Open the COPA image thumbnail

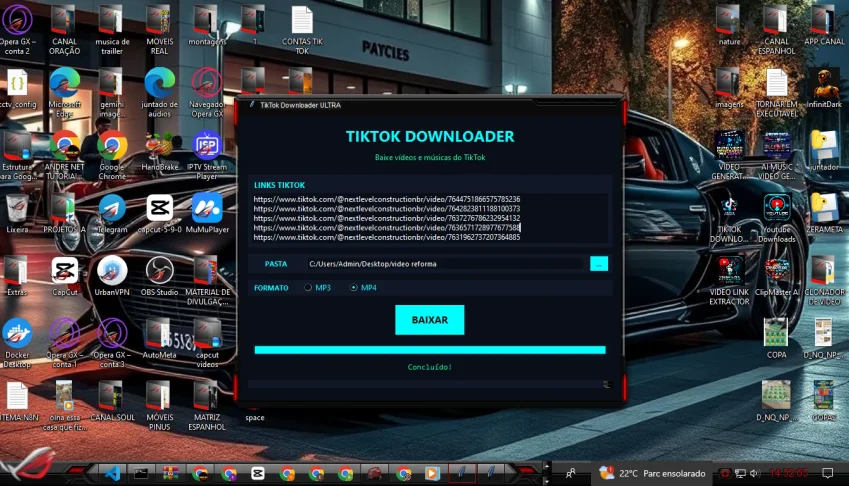(776, 339)
